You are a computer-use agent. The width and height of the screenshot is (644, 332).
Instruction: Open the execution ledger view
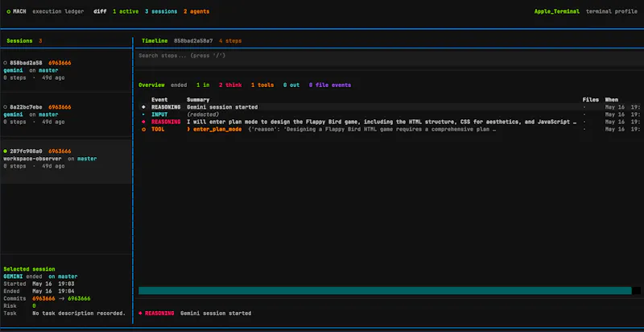[x=58, y=11]
